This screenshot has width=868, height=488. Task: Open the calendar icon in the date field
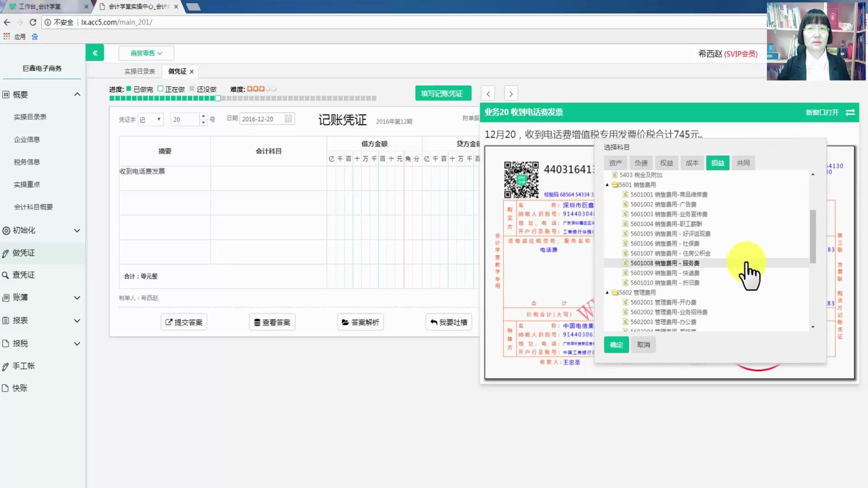tap(288, 118)
